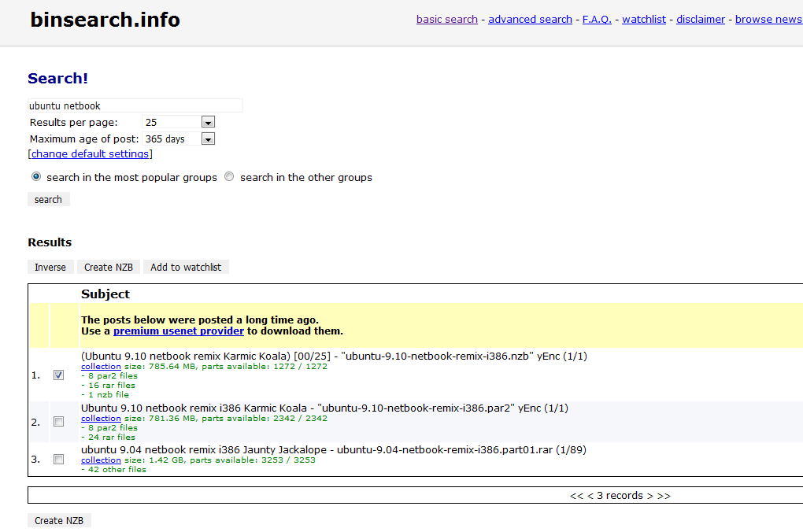Screen dimensions: 803x532
Task: Click '- 1 nzb file' text
Action: (x=105, y=394)
